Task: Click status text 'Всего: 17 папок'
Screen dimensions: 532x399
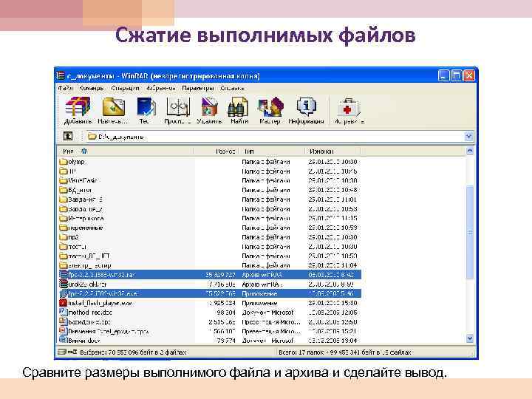Action: point(301,352)
